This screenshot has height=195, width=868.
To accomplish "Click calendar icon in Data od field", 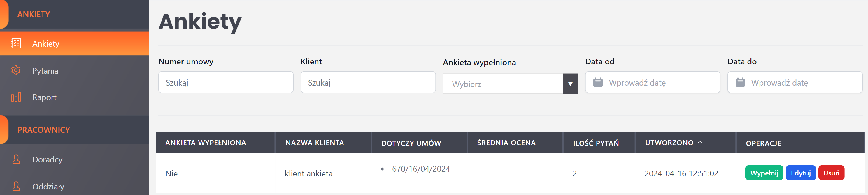I will point(598,82).
